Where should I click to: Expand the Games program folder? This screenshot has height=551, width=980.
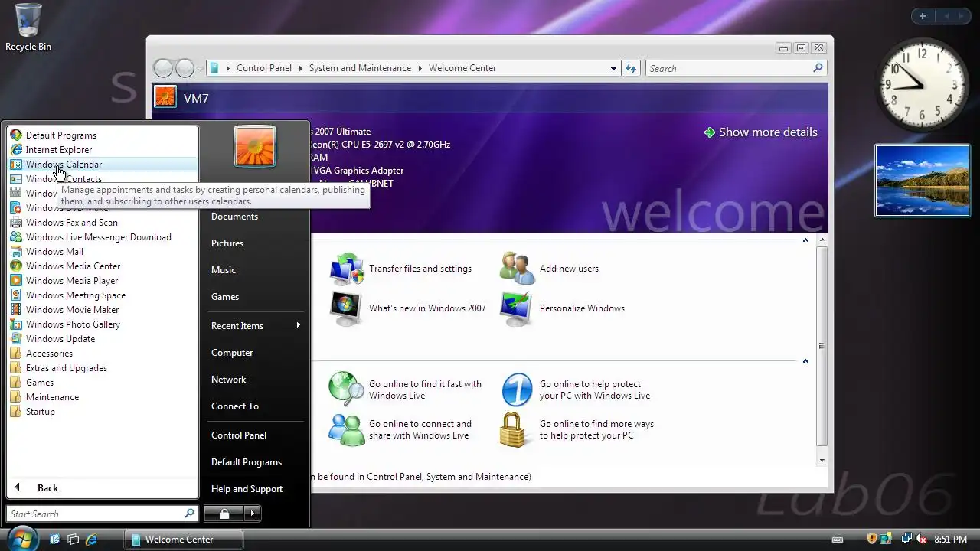[x=103, y=383]
